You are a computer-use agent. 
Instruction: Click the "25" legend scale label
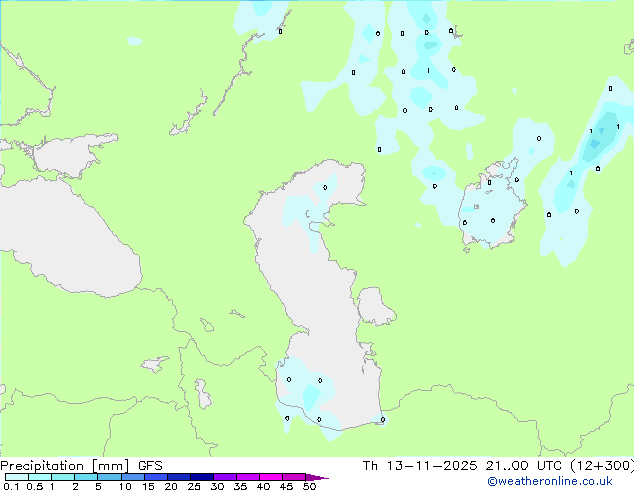tap(194, 486)
